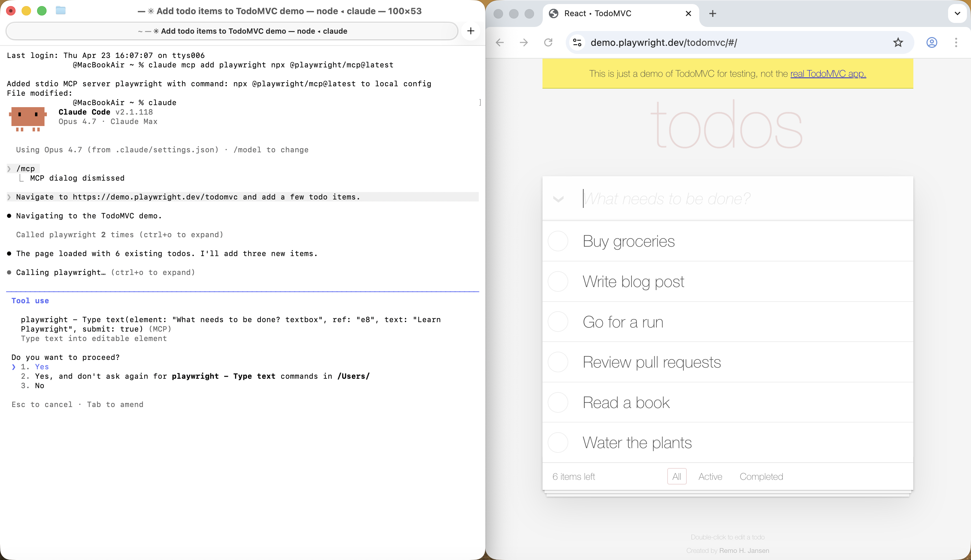Viewport: 971px width, 560px height.
Task: Open Chrome three-dot menu
Action: [x=956, y=42]
